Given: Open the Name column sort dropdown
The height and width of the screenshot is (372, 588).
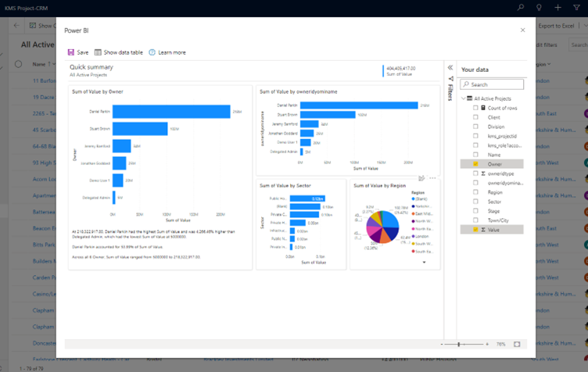Looking at the screenshot, I should pyautogui.click(x=53, y=64).
